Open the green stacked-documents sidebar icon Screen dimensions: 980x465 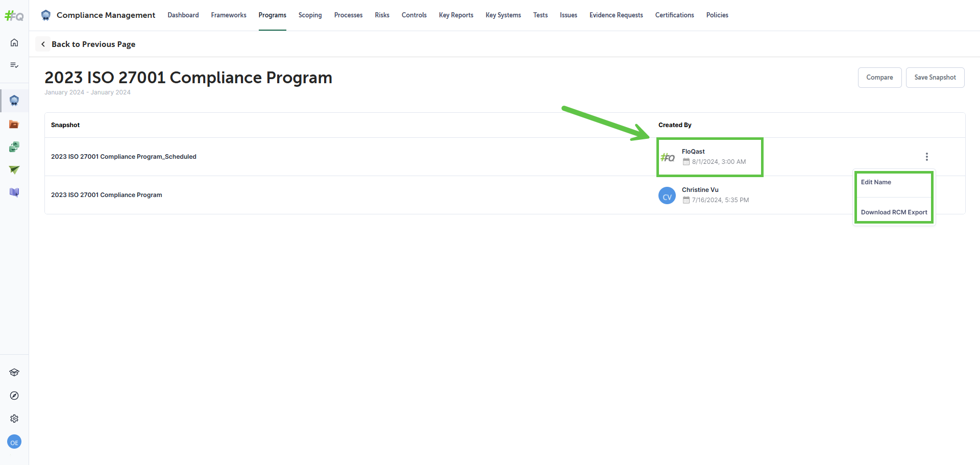click(x=14, y=147)
